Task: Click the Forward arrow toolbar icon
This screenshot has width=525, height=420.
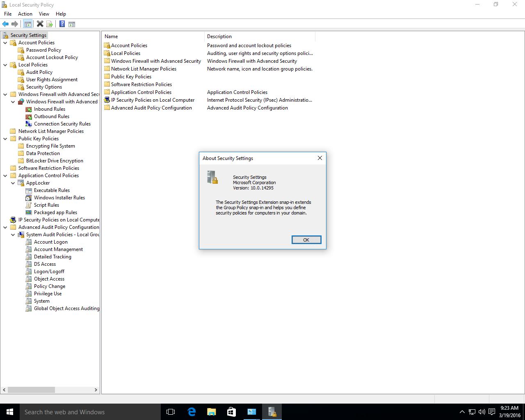Action: tap(15, 24)
